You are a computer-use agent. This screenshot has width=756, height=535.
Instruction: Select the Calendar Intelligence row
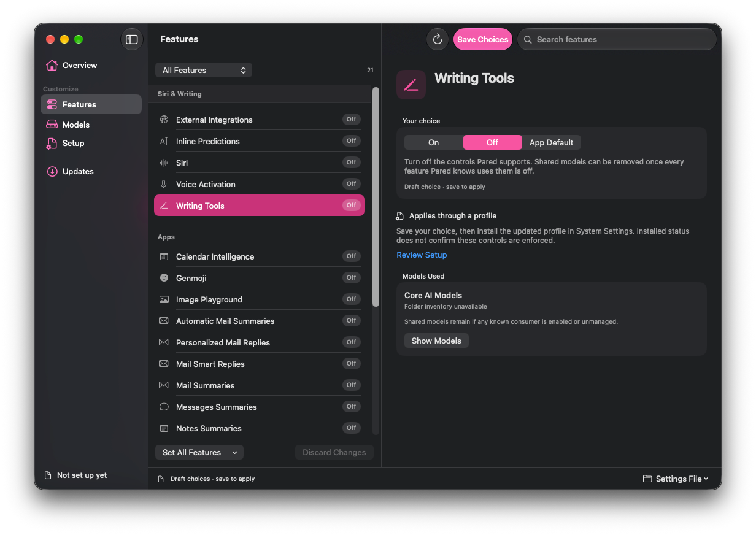[x=259, y=256]
